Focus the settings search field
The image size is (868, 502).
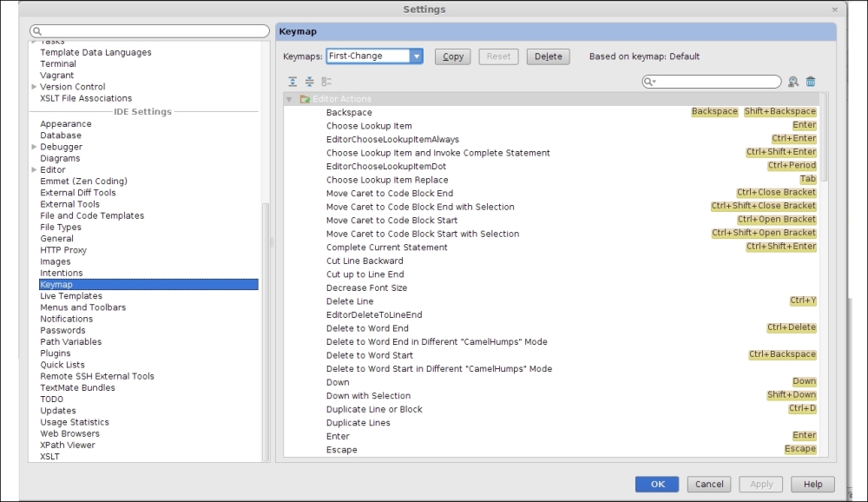click(x=149, y=31)
